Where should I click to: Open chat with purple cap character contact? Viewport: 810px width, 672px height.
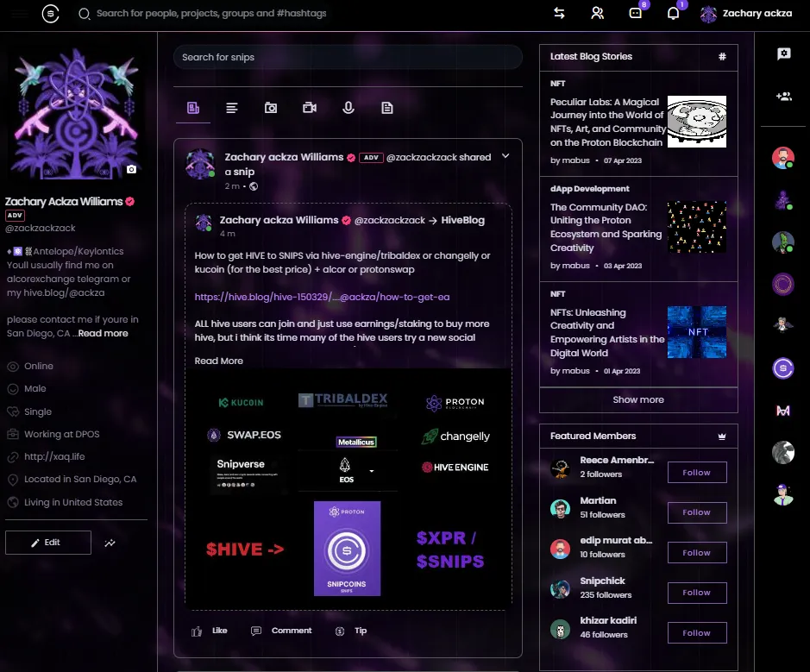tap(783, 495)
